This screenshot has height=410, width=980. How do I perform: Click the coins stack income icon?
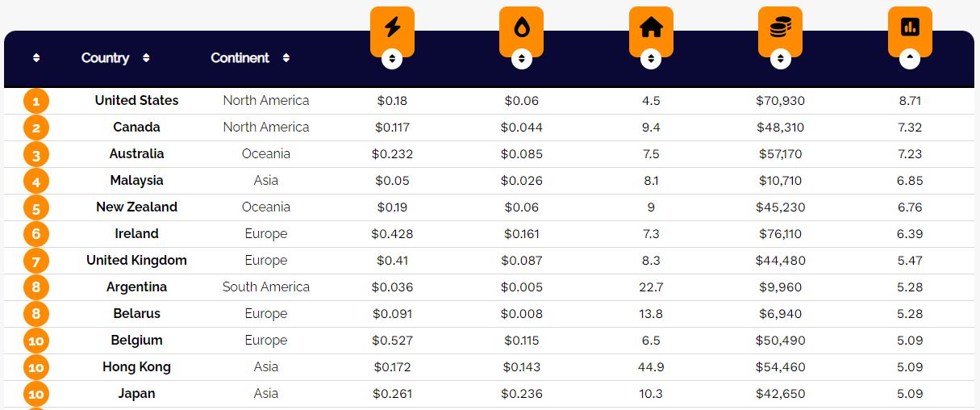pos(780,27)
